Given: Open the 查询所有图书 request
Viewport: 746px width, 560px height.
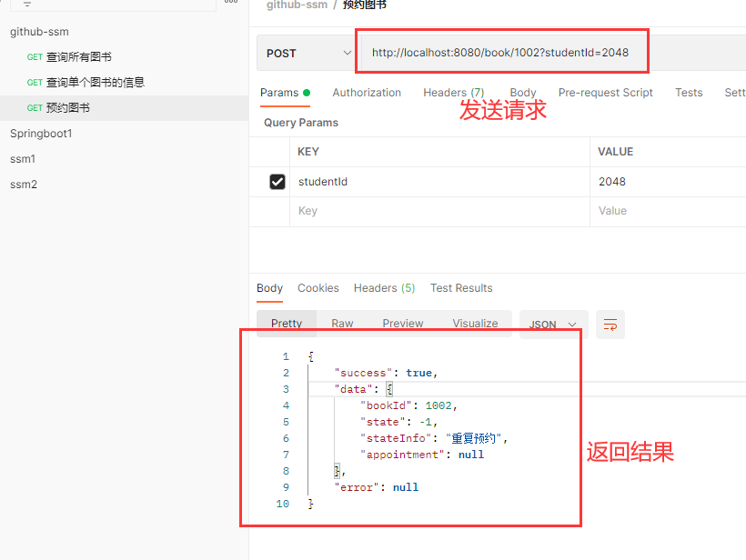Looking at the screenshot, I should [x=124, y=57].
